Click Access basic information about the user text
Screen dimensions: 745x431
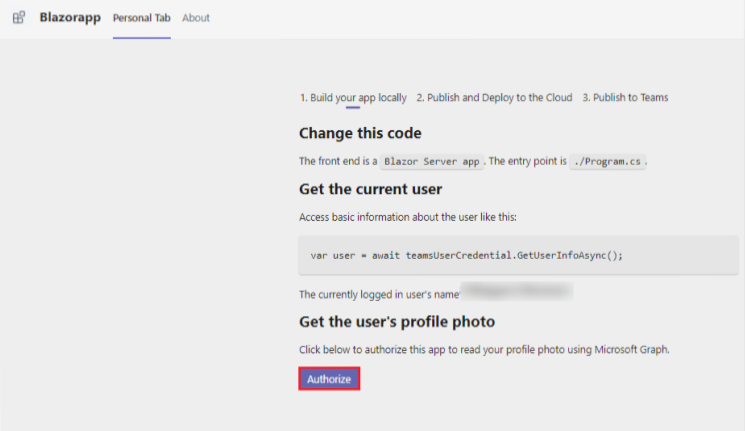tap(408, 217)
